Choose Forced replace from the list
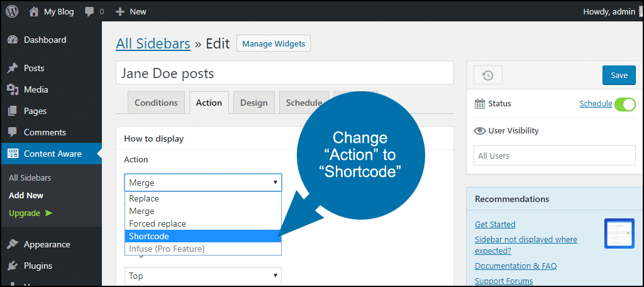Viewport: 644px width, 287px height. (x=203, y=223)
